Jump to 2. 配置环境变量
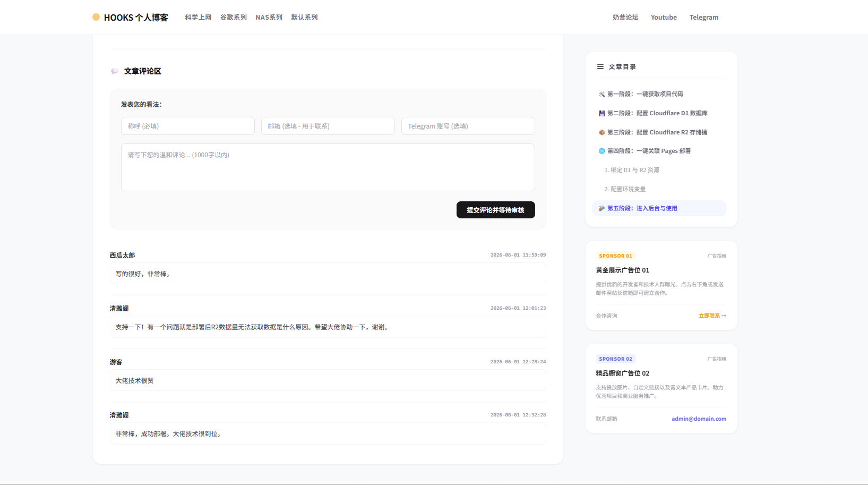 point(625,189)
